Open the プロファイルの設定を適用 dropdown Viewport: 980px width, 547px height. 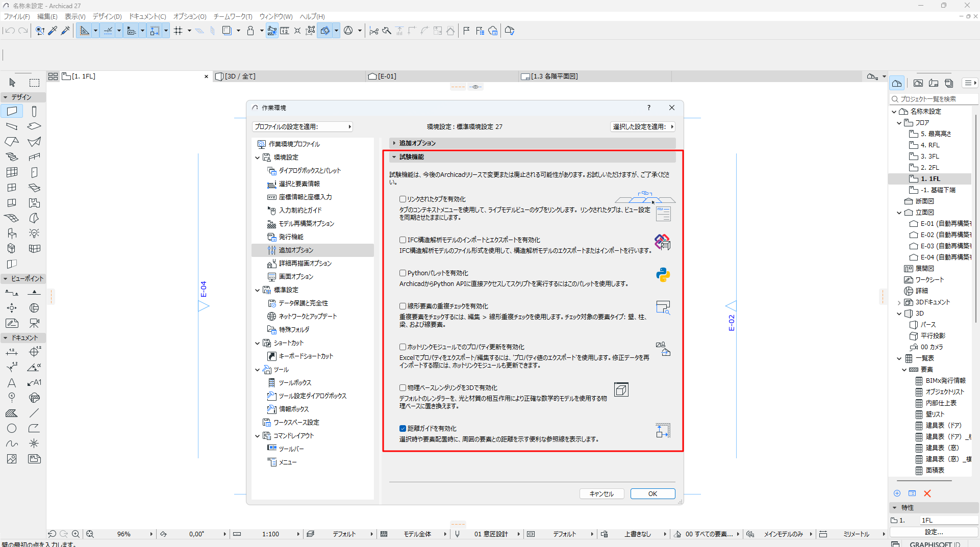(x=303, y=126)
